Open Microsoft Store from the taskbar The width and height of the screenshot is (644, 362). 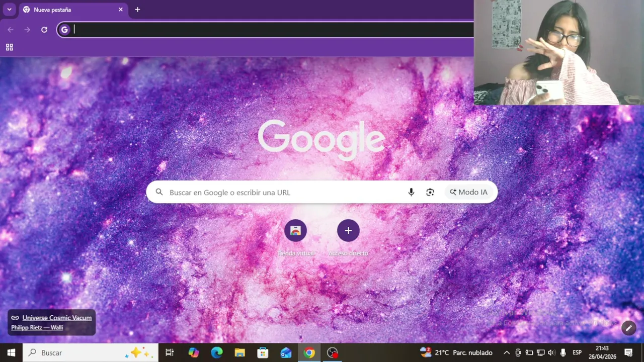[x=263, y=353]
